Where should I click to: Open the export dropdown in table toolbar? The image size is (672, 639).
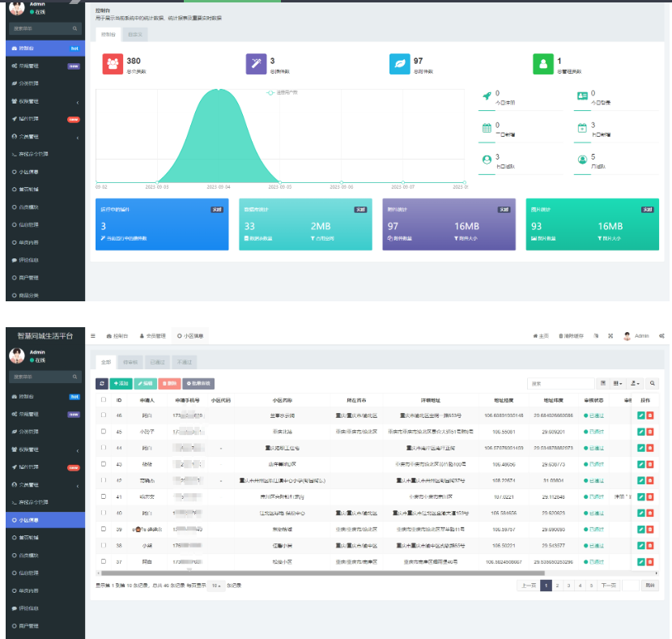(x=635, y=383)
